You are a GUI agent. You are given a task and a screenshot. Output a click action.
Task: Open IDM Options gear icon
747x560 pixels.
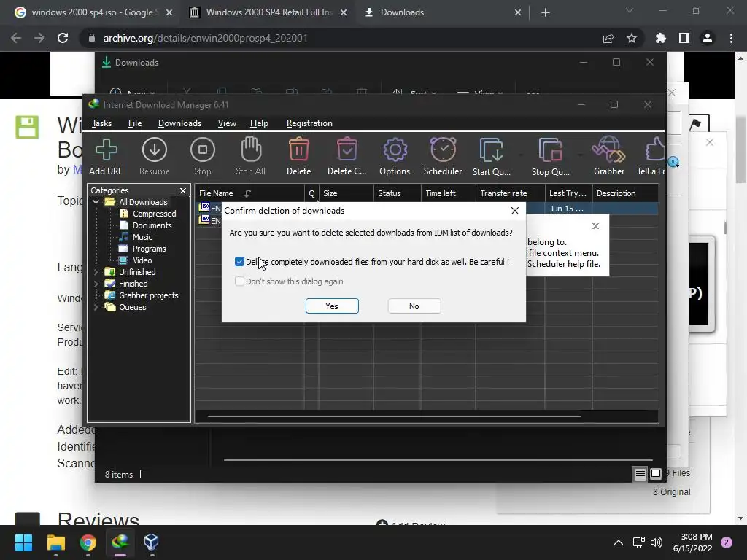(x=395, y=156)
